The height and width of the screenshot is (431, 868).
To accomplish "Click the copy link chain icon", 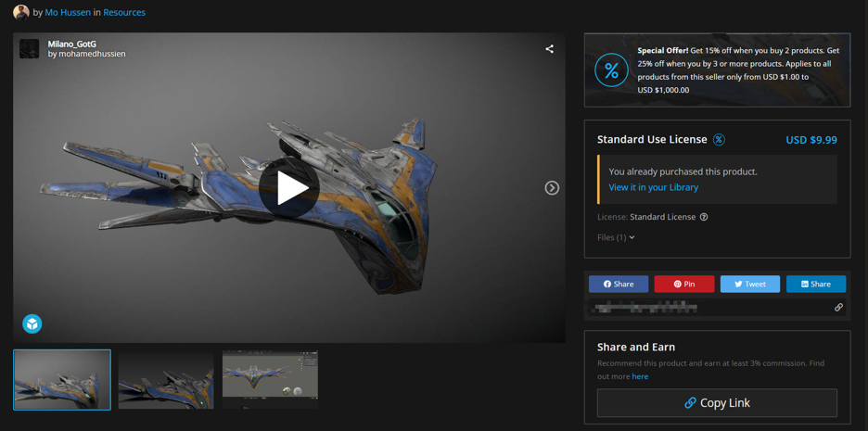I will pyautogui.click(x=838, y=307).
